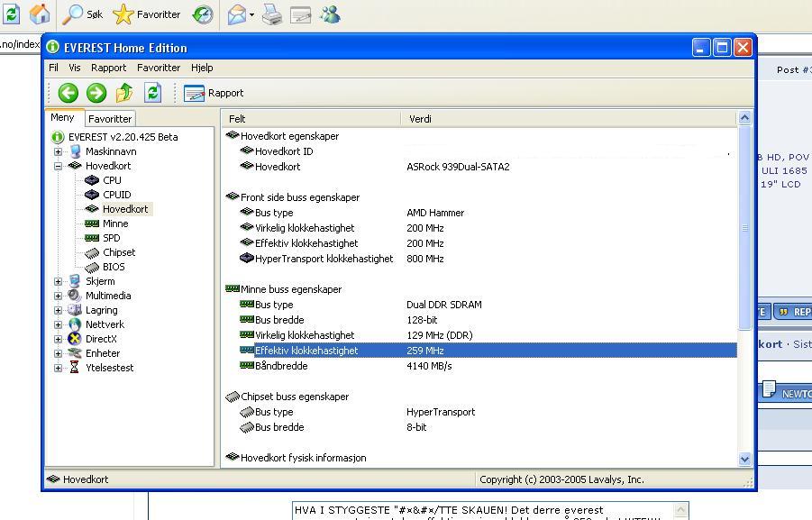This screenshot has height=520, width=812.
Task: Click the Maskinnavn computer icon
Action: 76,151
